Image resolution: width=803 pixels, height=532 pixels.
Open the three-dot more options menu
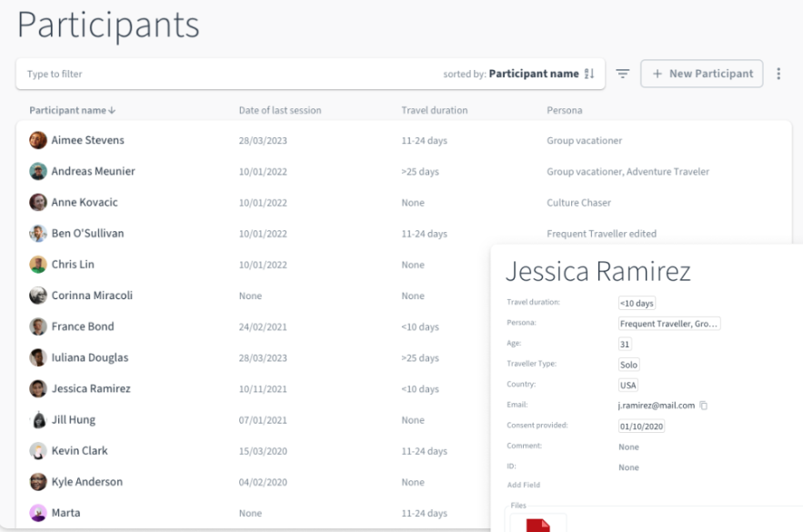(x=778, y=74)
